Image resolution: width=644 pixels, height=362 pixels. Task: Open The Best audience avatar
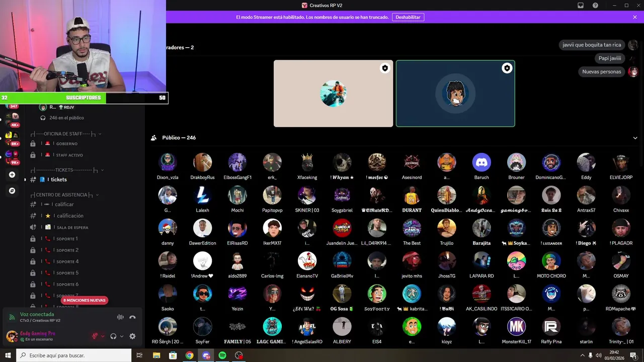pos(412,228)
